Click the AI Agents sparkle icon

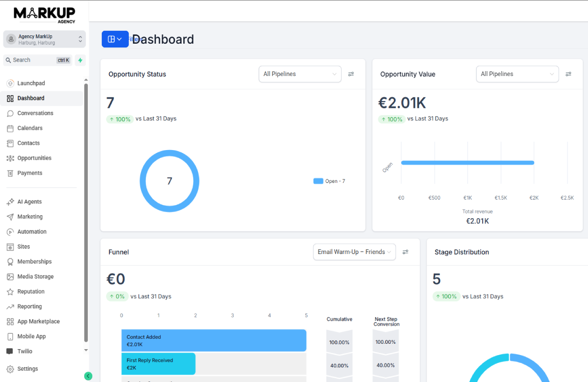pos(10,202)
